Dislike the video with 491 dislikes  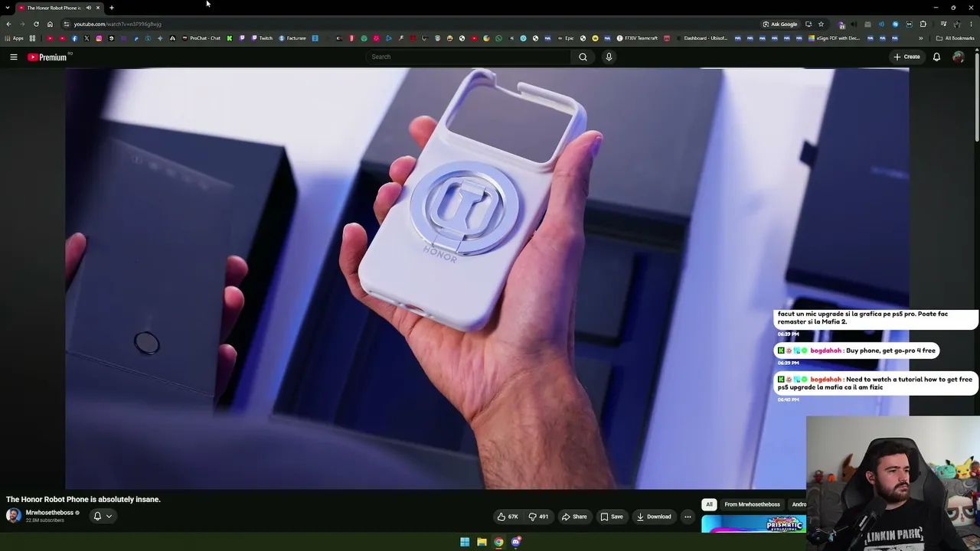pyautogui.click(x=538, y=517)
